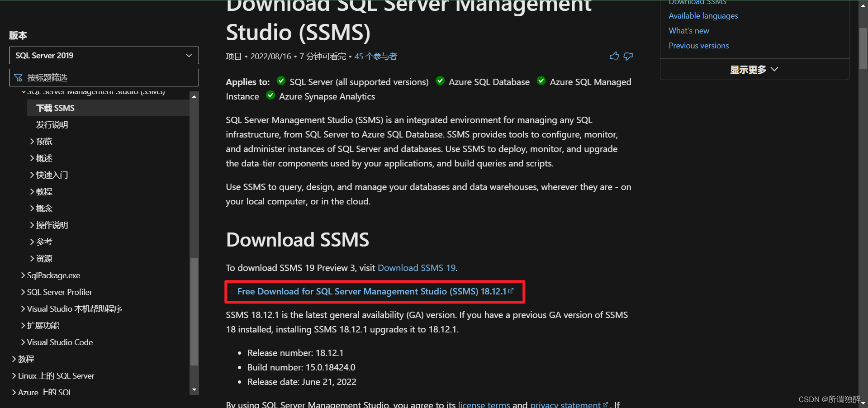Jump to Available languages section

(703, 16)
